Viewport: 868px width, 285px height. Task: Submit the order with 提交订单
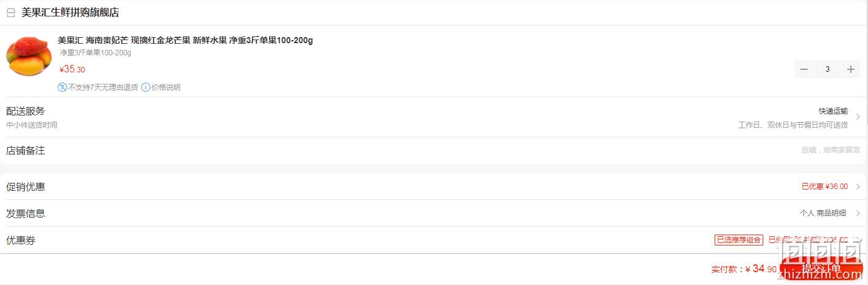(x=821, y=269)
